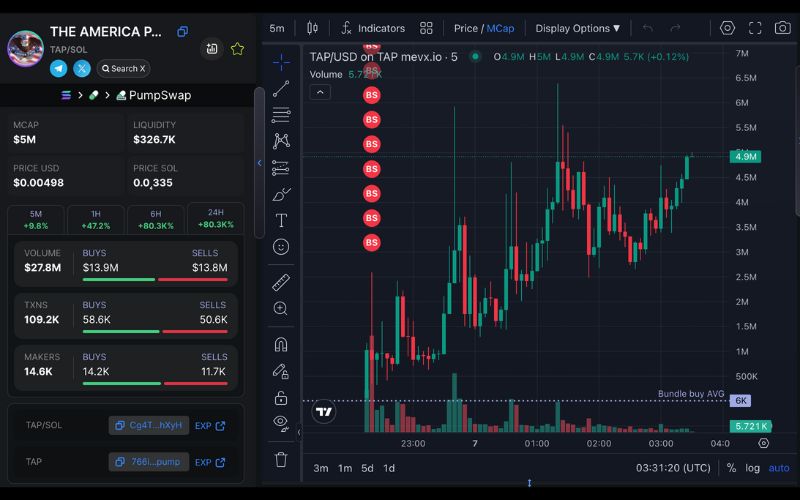Open the TAP EXP explorer link

210,462
